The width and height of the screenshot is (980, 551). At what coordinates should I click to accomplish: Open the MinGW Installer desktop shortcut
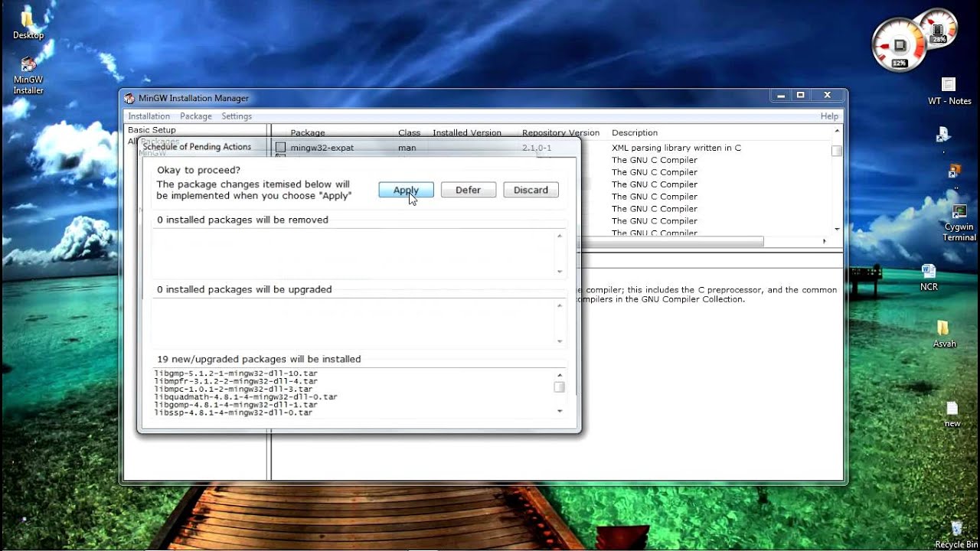(x=28, y=75)
